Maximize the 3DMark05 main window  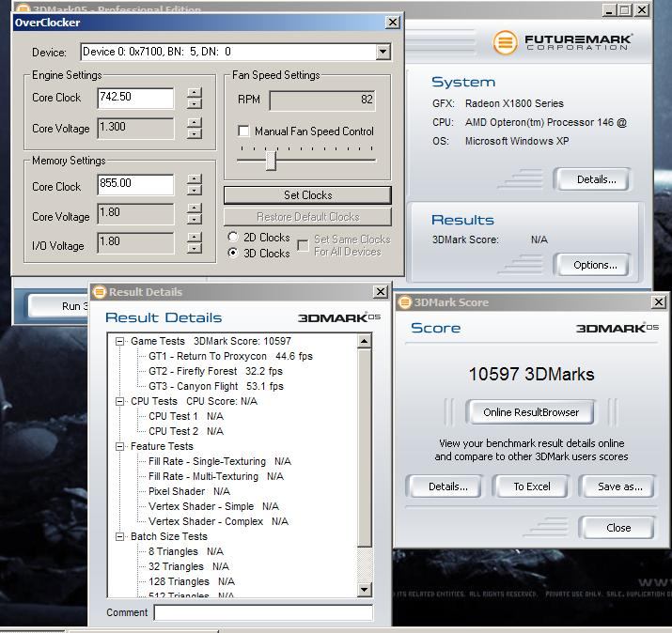coord(625,9)
